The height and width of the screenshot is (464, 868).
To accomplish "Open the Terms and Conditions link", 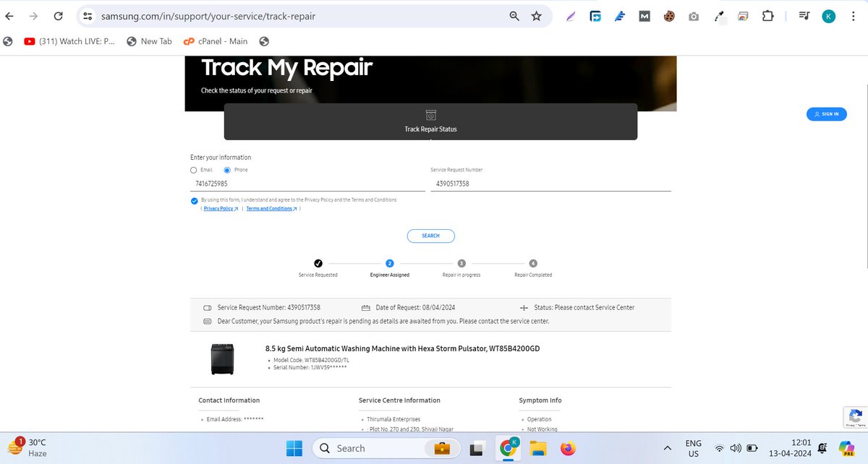I will 272,208.
